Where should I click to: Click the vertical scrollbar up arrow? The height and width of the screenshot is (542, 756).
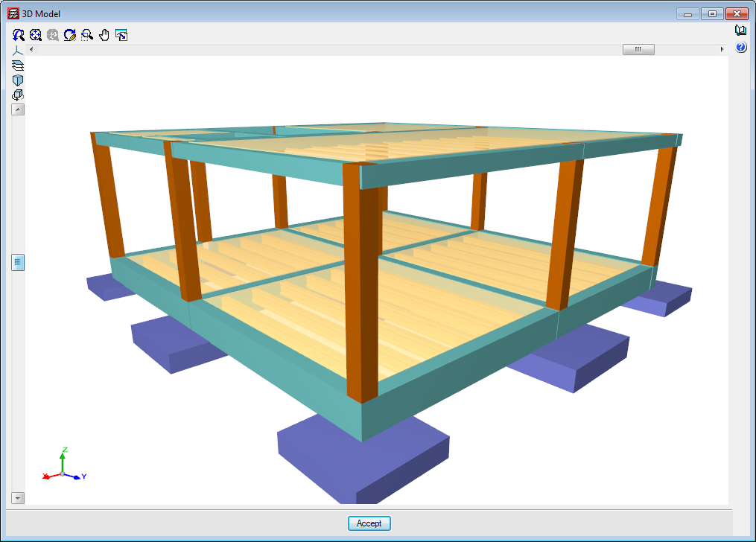point(19,109)
